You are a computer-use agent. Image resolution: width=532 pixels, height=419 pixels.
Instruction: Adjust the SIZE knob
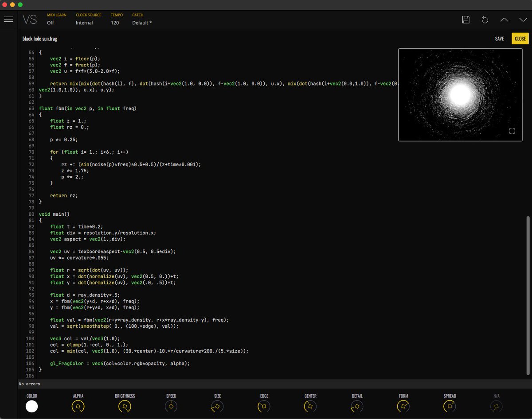coord(217,406)
